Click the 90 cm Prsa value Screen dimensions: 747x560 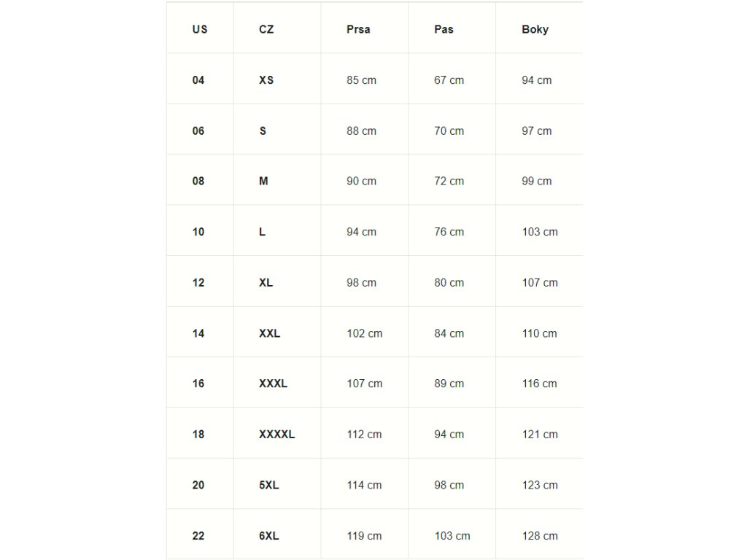[x=361, y=182]
